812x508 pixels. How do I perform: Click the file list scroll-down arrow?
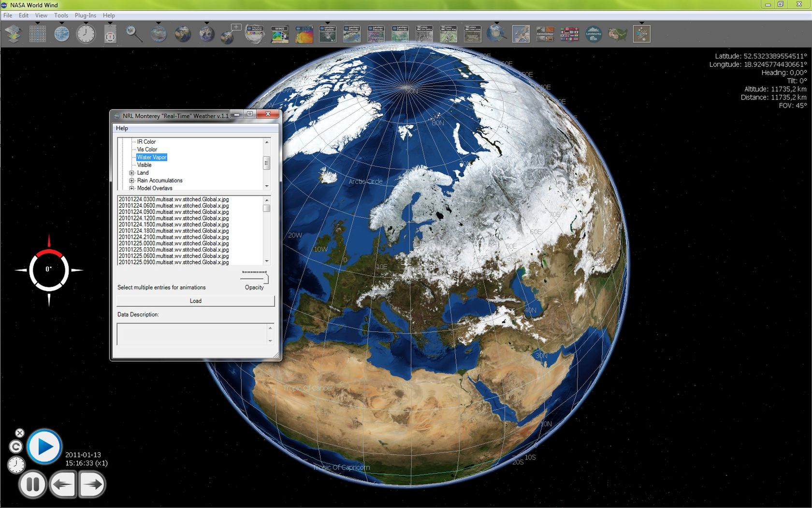(x=267, y=261)
